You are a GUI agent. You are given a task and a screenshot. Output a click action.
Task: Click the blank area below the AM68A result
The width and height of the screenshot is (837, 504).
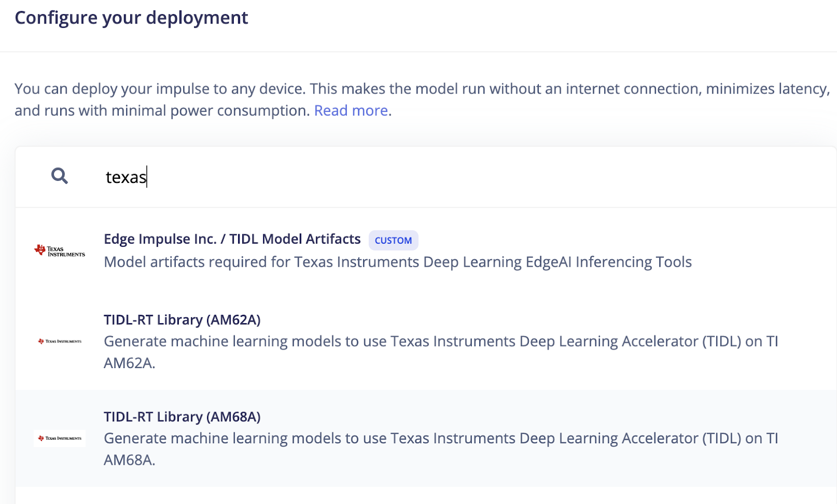(418, 496)
